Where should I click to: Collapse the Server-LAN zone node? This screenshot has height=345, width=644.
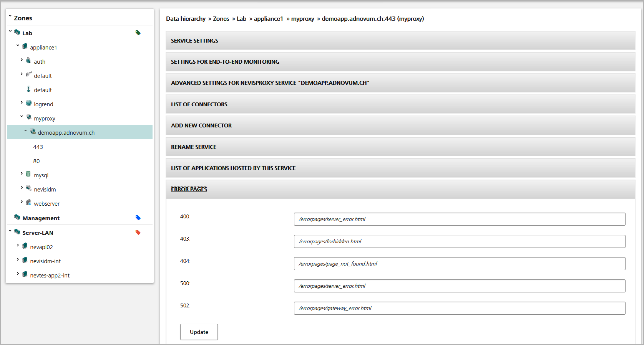(x=10, y=231)
